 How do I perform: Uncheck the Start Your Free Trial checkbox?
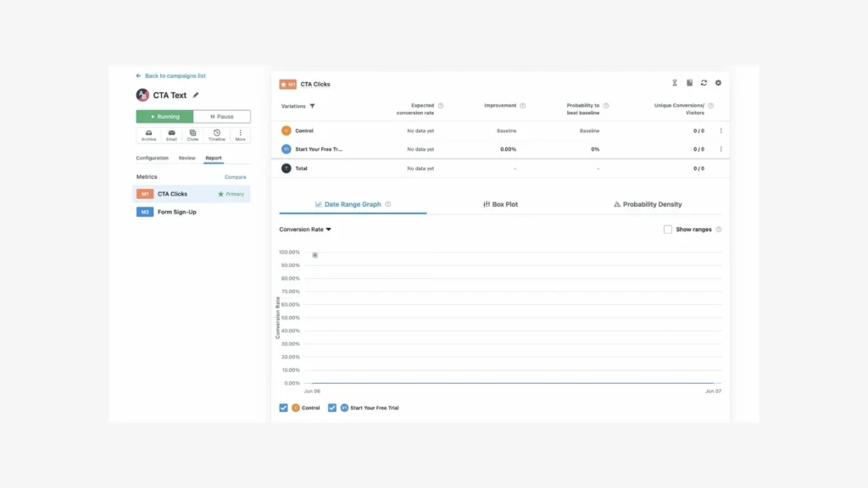coord(332,408)
